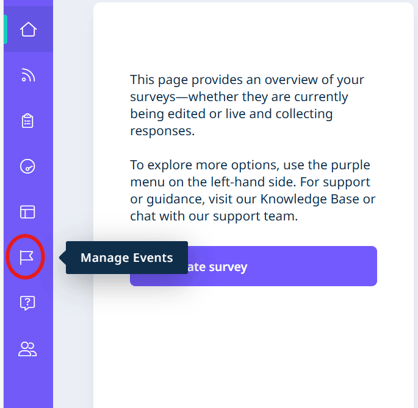Viewport: 418px width, 408px height.
Task: Select the users group icon
Action: click(27, 349)
